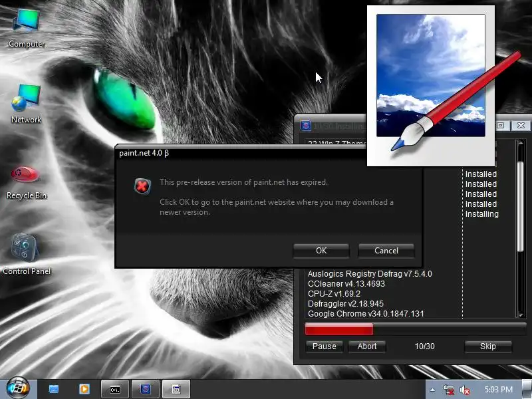Click the installer window title icon
532x399 pixels.
point(306,126)
